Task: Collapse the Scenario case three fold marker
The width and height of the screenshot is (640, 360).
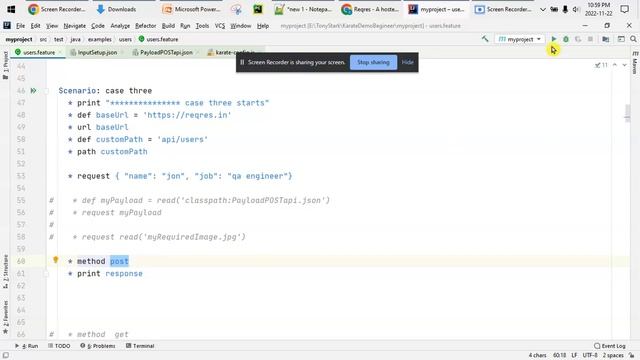Action: 46,91
